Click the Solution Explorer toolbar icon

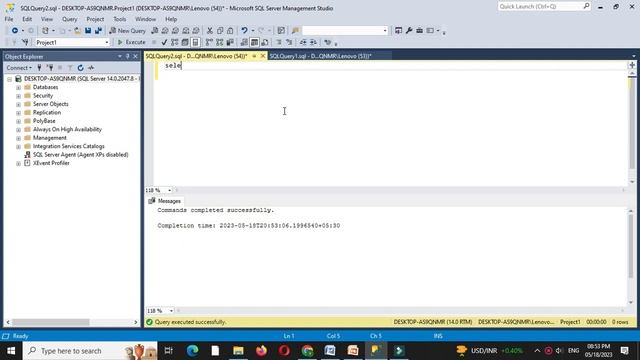pos(398,31)
